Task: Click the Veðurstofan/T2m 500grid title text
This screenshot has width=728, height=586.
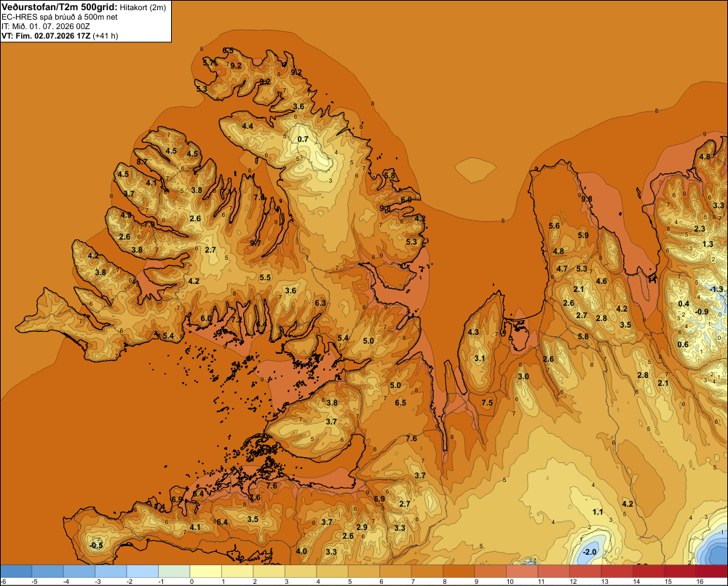Action: pyautogui.click(x=60, y=7)
